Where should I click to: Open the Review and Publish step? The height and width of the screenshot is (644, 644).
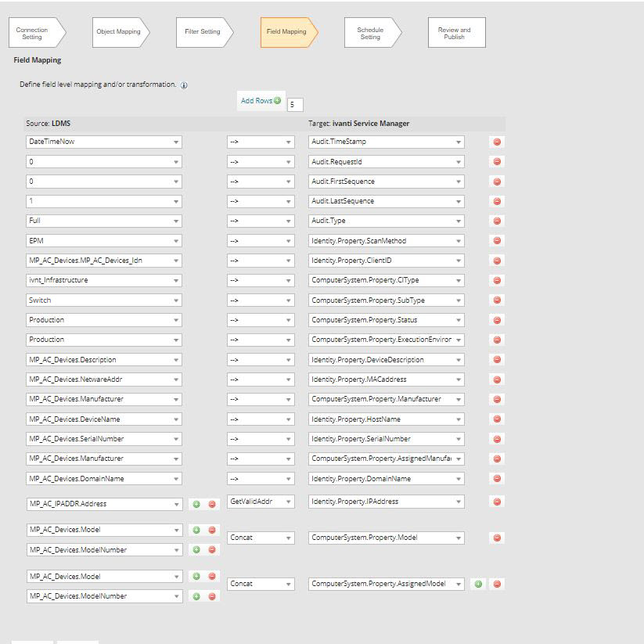point(455,33)
